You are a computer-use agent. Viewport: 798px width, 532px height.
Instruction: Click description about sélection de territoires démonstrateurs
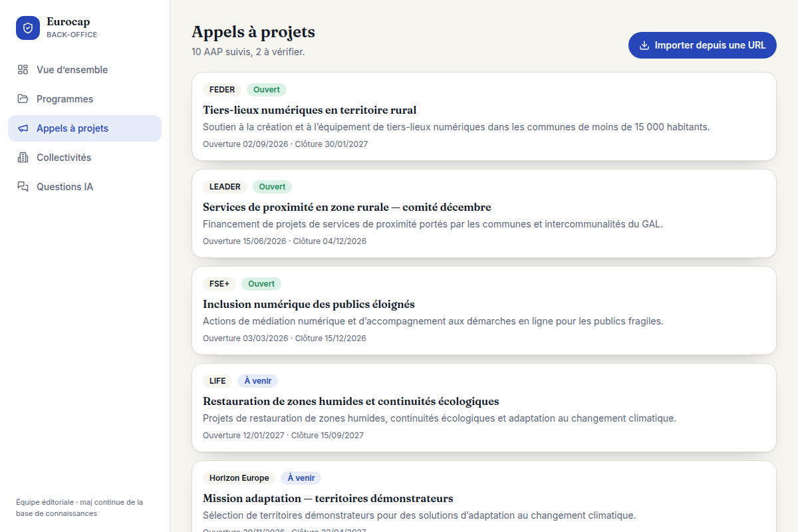click(420, 515)
